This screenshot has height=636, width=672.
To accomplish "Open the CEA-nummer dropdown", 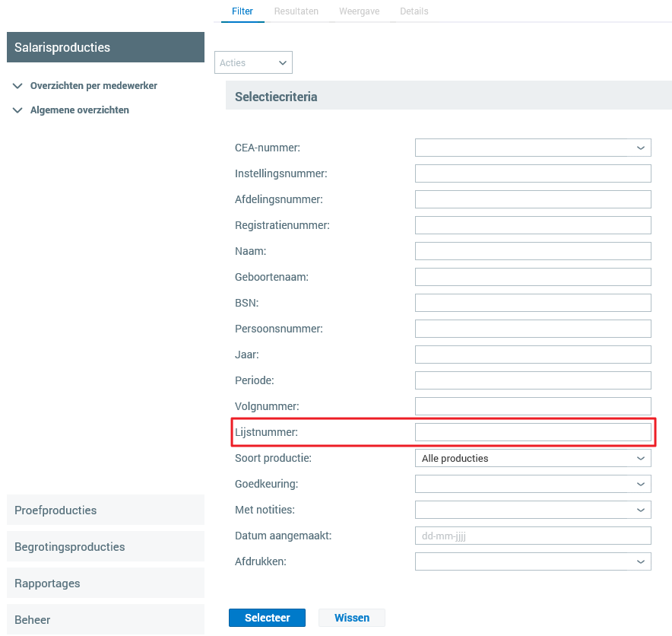I will click(x=533, y=148).
